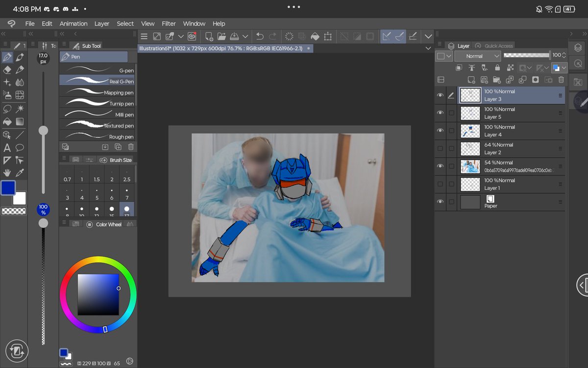Select the Eyedropper tool

pyautogui.click(x=20, y=173)
